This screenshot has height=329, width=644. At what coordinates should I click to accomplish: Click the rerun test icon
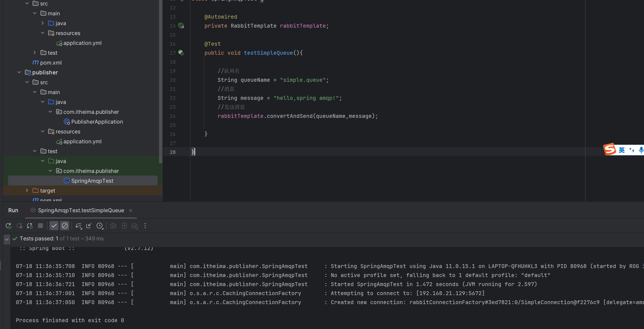8,226
